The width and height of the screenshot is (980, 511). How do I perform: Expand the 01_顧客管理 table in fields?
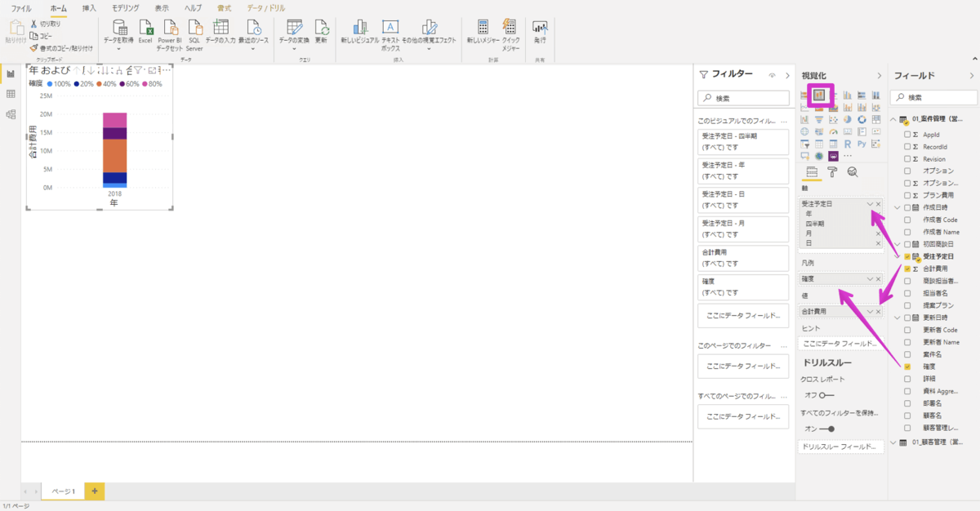click(893, 443)
